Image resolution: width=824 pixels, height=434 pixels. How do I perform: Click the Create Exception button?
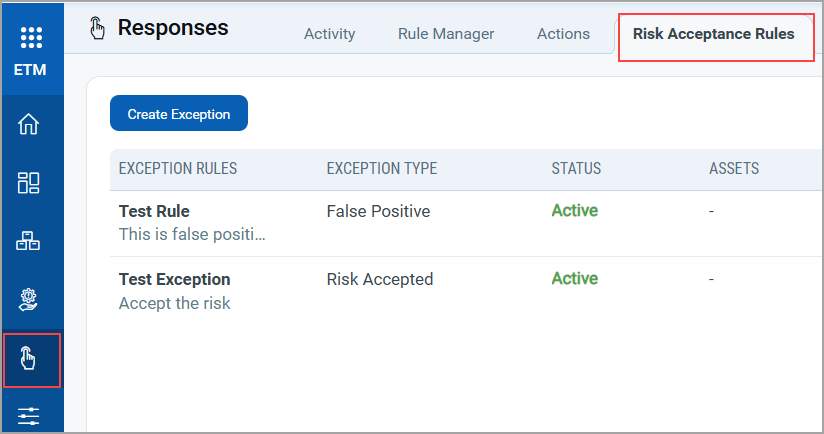click(179, 114)
